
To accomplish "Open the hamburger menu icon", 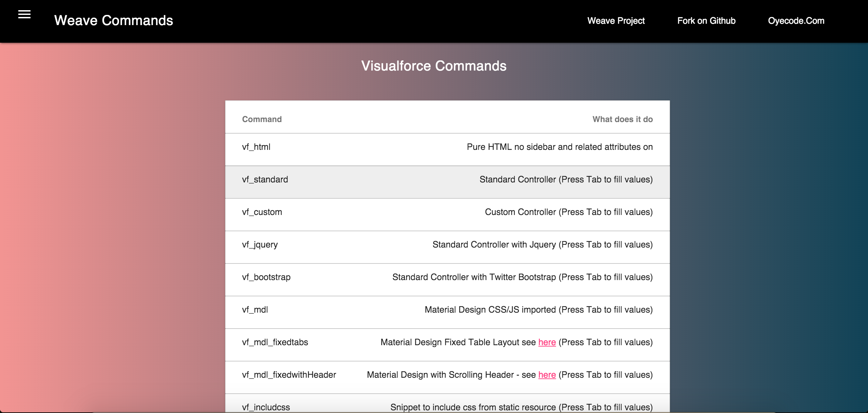I will pyautogui.click(x=24, y=15).
